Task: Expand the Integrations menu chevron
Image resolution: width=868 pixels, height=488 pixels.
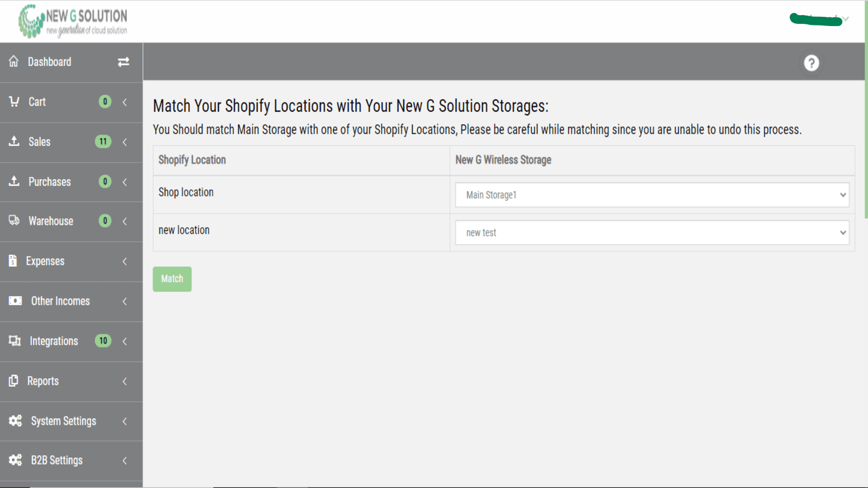Action: point(125,341)
